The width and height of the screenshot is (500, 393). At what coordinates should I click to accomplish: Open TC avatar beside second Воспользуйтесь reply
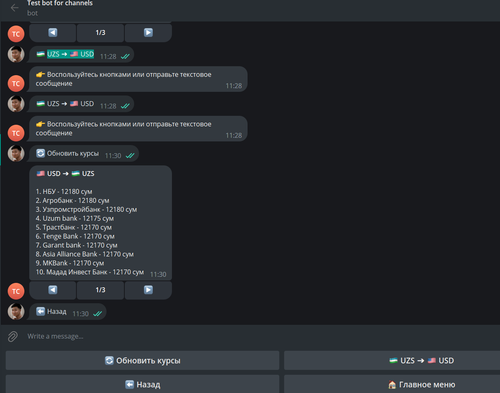(16, 133)
